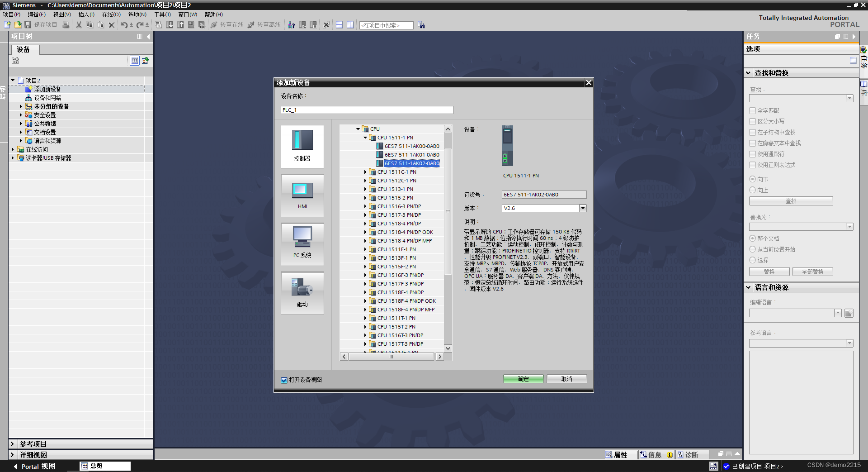Enable the match case checkbox
The height and width of the screenshot is (472, 868).
tap(753, 121)
